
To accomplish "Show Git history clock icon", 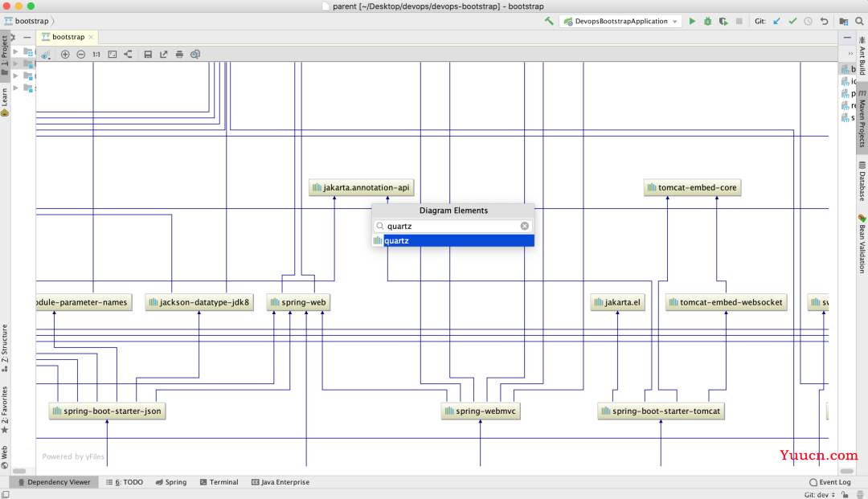I will point(809,21).
